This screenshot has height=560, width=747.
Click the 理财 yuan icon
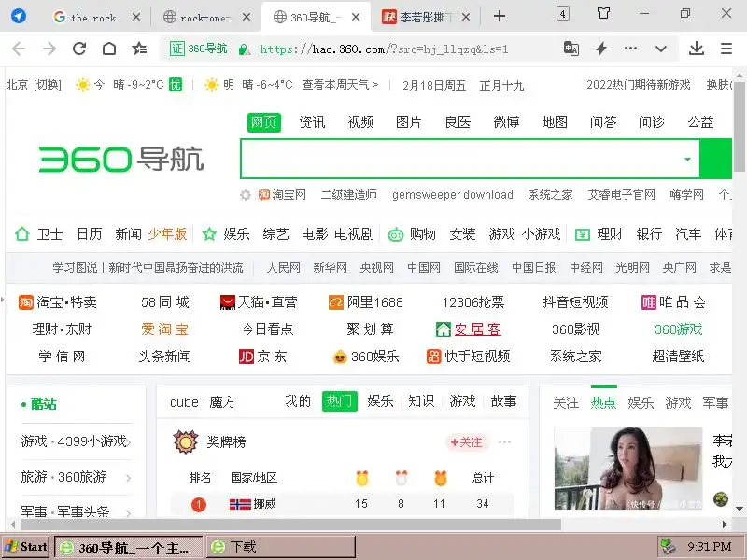[582, 234]
